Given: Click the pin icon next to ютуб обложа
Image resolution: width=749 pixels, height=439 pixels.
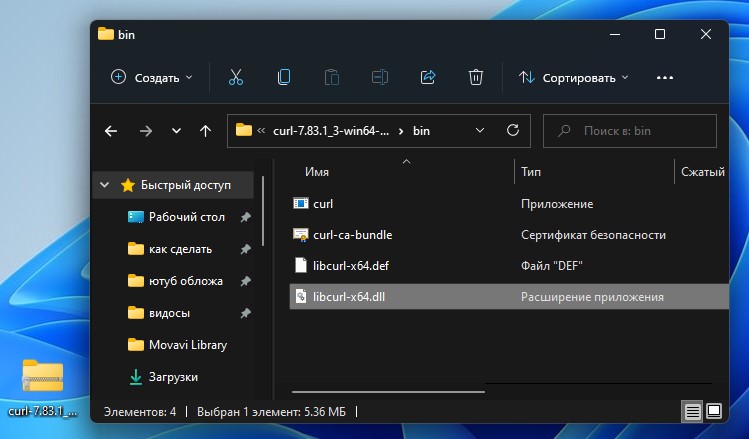Looking at the screenshot, I should coord(246,281).
